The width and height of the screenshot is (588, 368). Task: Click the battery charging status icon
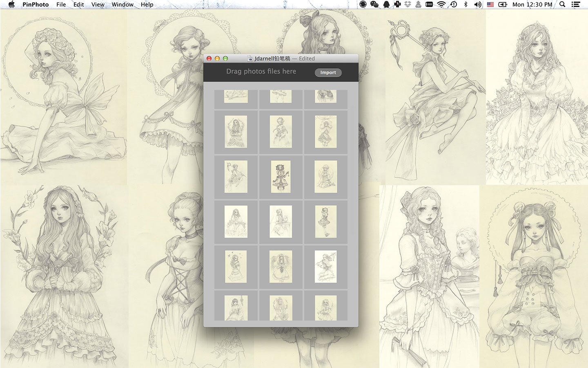pos(503,4)
